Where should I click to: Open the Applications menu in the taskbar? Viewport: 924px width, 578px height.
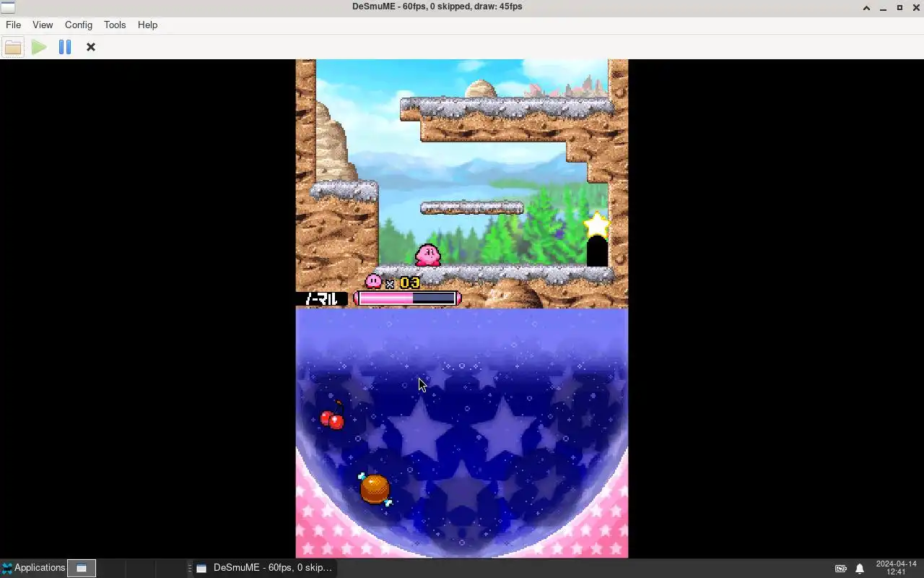click(33, 568)
